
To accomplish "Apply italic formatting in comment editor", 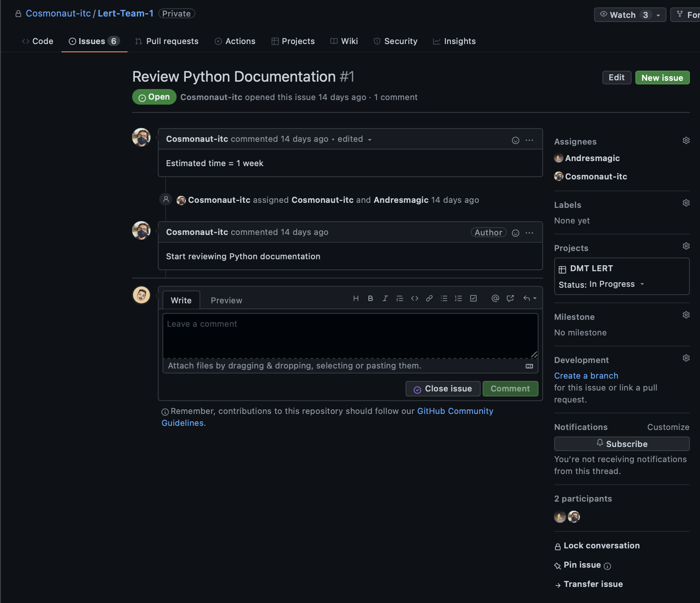I will pyautogui.click(x=385, y=298).
